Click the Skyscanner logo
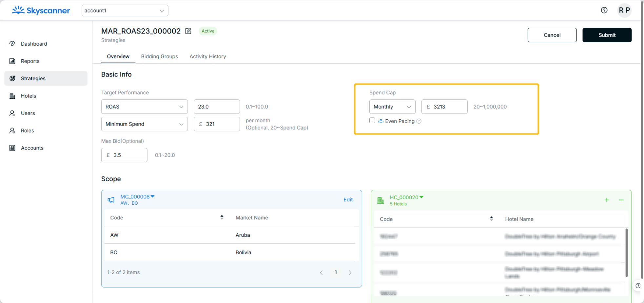The width and height of the screenshot is (644, 303). point(41,10)
